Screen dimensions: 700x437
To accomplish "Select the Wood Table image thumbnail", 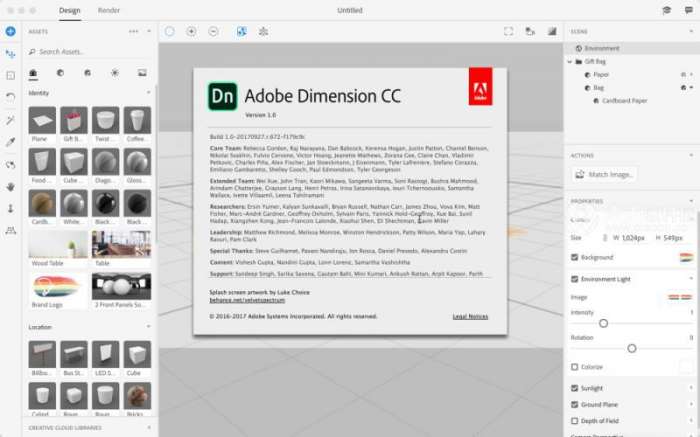I will 58,245.
